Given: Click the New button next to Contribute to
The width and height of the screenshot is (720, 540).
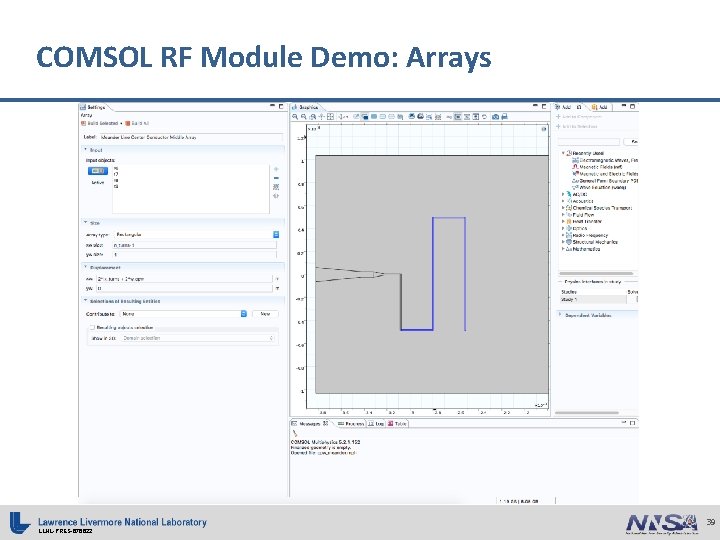Looking at the screenshot, I should coord(265,314).
